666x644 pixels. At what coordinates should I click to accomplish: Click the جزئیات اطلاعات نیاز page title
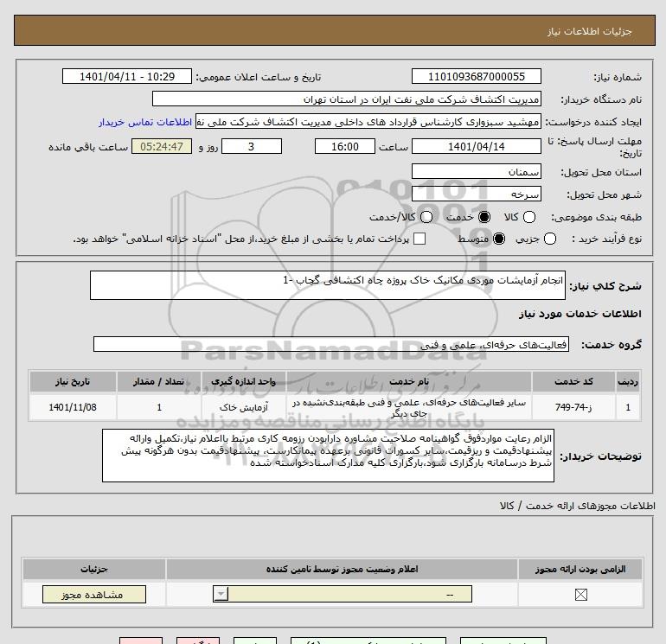589,31
